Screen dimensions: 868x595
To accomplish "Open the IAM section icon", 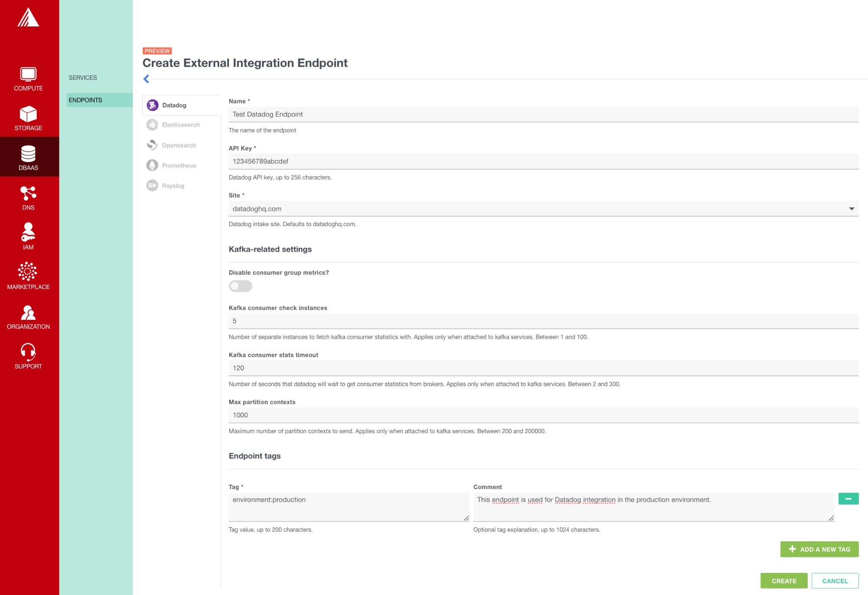I will tap(28, 232).
